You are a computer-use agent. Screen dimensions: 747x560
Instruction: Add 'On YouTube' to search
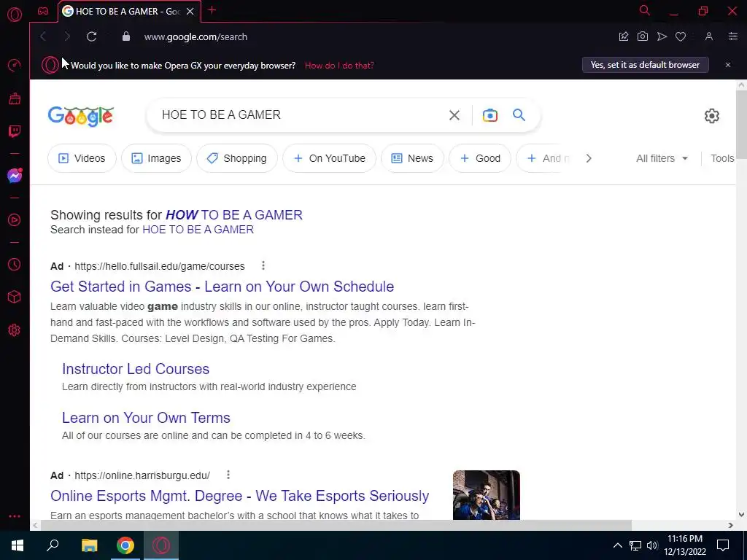(329, 158)
